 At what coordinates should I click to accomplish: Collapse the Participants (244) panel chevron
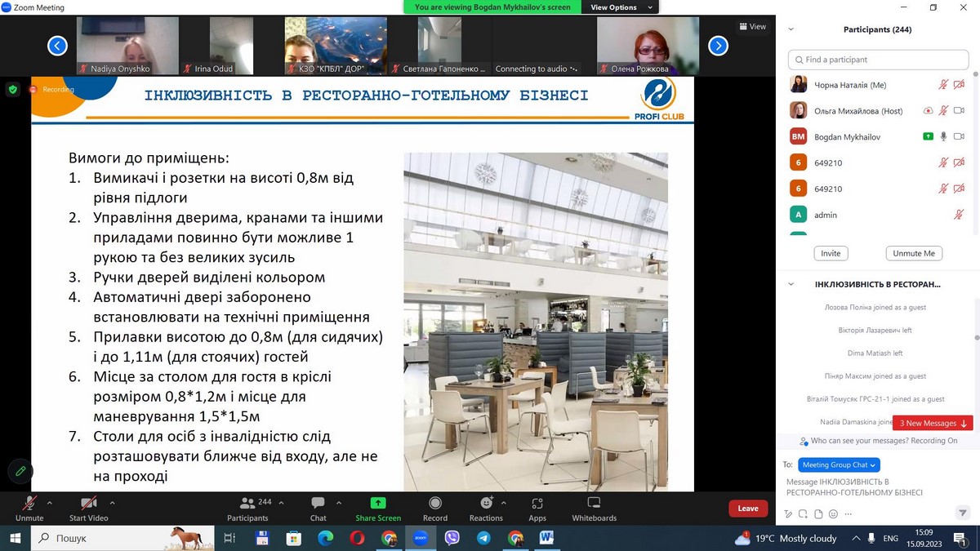pyautogui.click(x=791, y=29)
